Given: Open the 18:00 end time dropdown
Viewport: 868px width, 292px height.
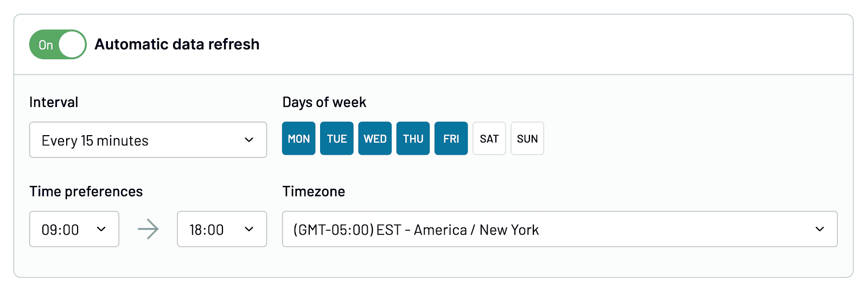Looking at the screenshot, I should [221, 230].
